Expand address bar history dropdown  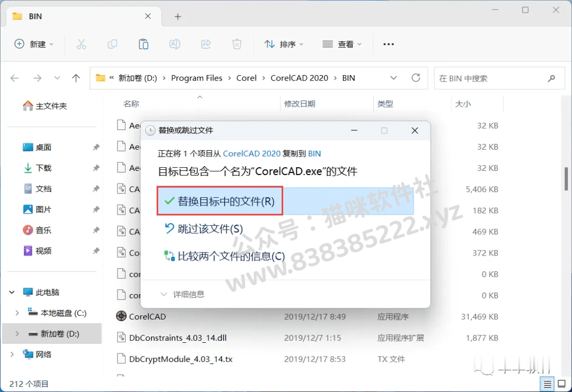pyautogui.click(x=394, y=78)
